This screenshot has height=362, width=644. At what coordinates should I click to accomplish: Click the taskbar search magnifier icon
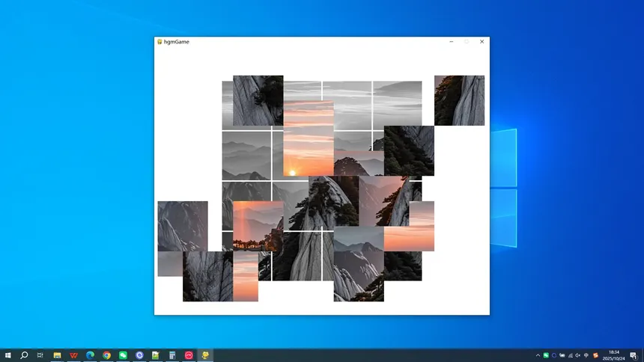coord(24,355)
